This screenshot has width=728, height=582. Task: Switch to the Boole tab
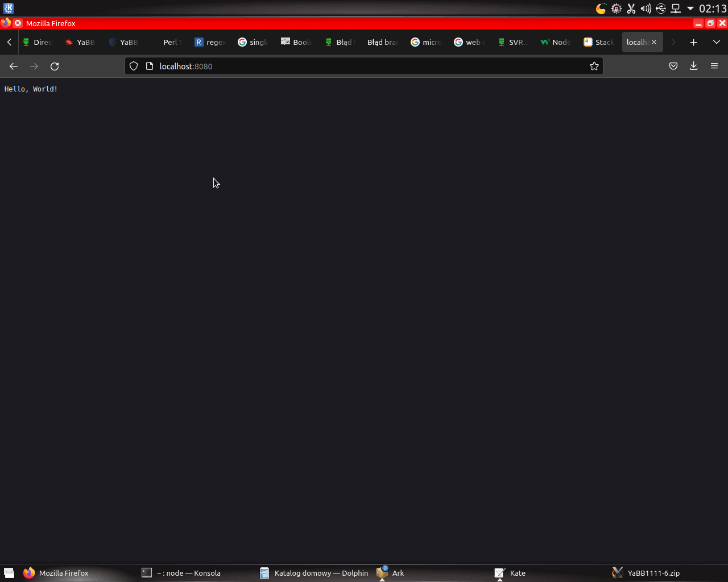coord(297,42)
